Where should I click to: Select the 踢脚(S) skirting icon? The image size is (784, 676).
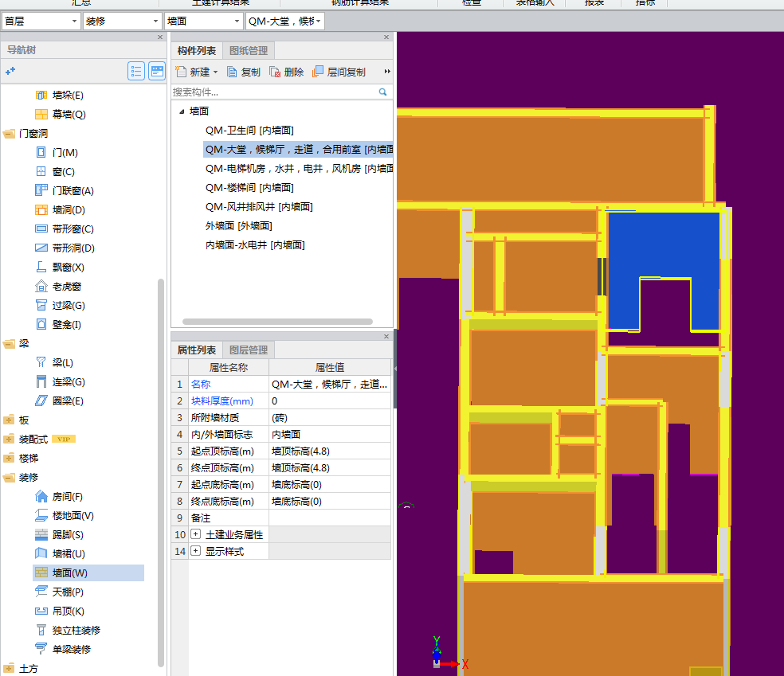[x=41, y=534]
